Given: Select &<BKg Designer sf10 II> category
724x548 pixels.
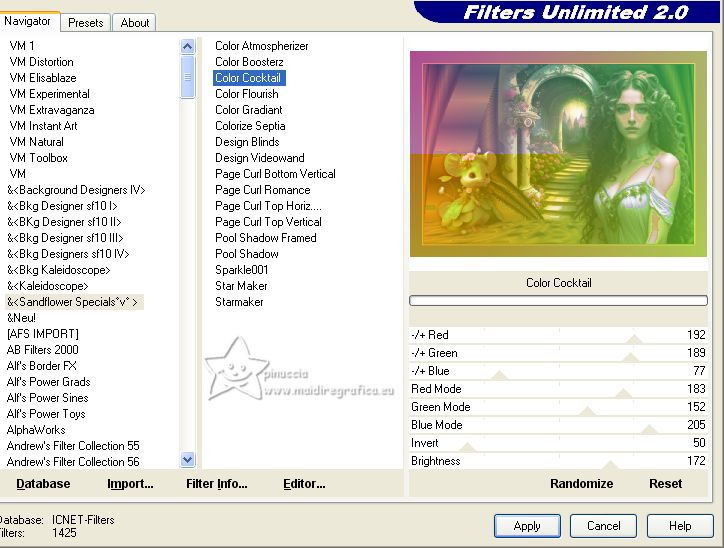Looking at the screenshot, I should pos(64,222).
